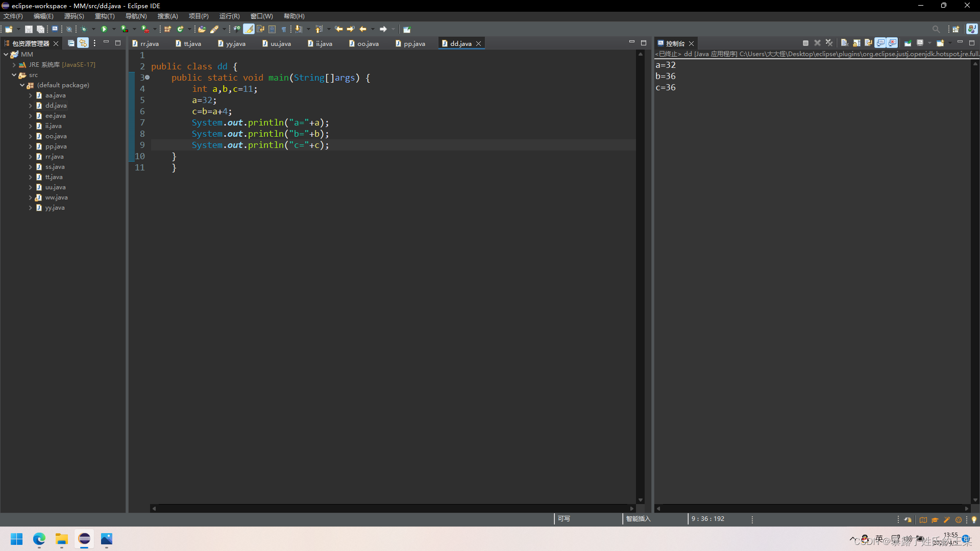
Task: Click Collapse All in Package Explorer
Action: 71,43
